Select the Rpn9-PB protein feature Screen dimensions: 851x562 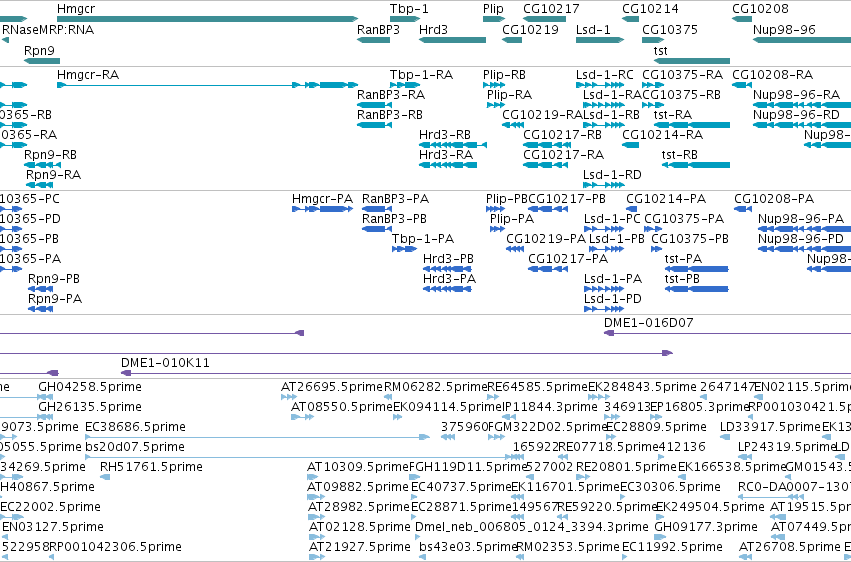[x=41, y=289]
